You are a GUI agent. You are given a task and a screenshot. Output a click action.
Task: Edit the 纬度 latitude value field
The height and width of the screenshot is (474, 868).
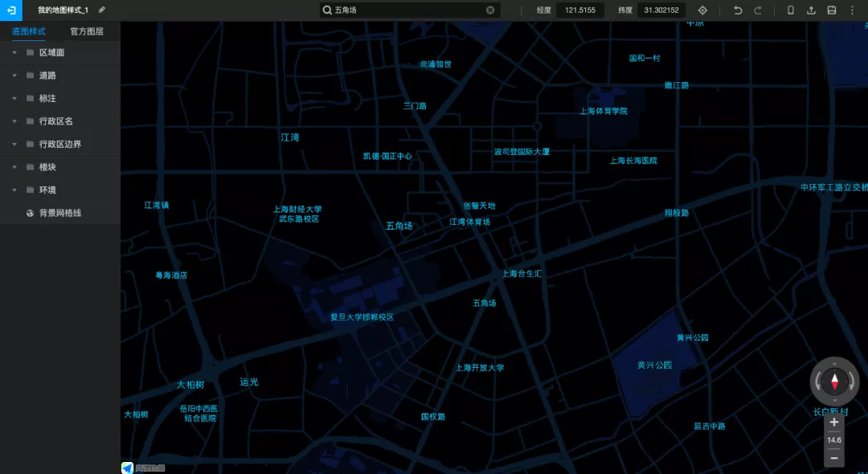coord(661,10)
